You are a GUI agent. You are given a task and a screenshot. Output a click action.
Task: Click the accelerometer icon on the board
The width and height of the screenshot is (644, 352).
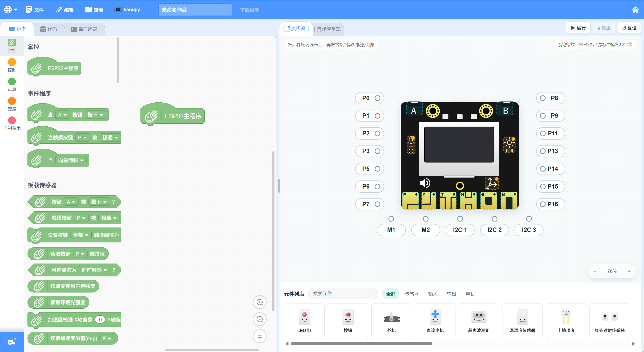(492, 183)
